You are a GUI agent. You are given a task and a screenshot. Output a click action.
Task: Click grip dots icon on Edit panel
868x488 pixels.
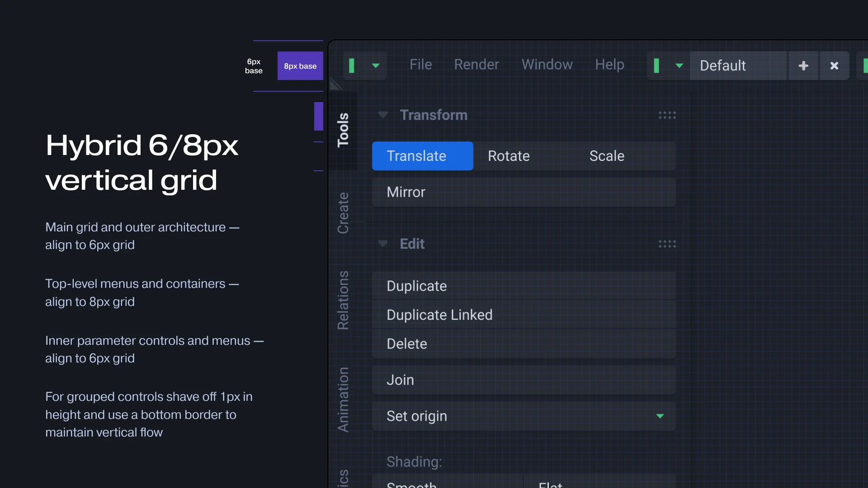(667, 244)
